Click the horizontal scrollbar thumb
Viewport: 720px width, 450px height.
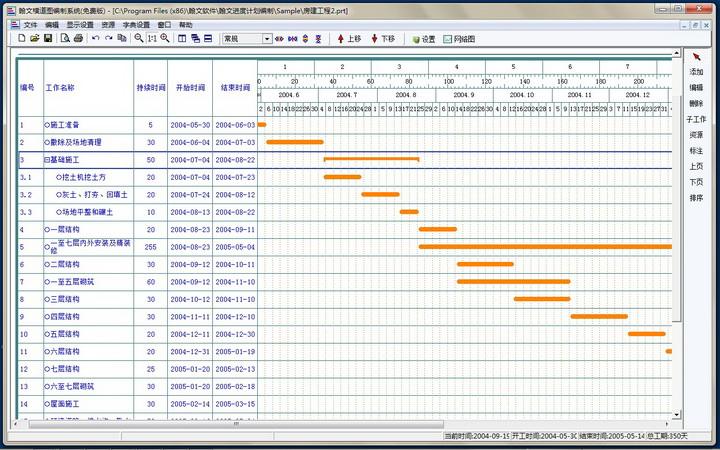click(x=236, y=424)
